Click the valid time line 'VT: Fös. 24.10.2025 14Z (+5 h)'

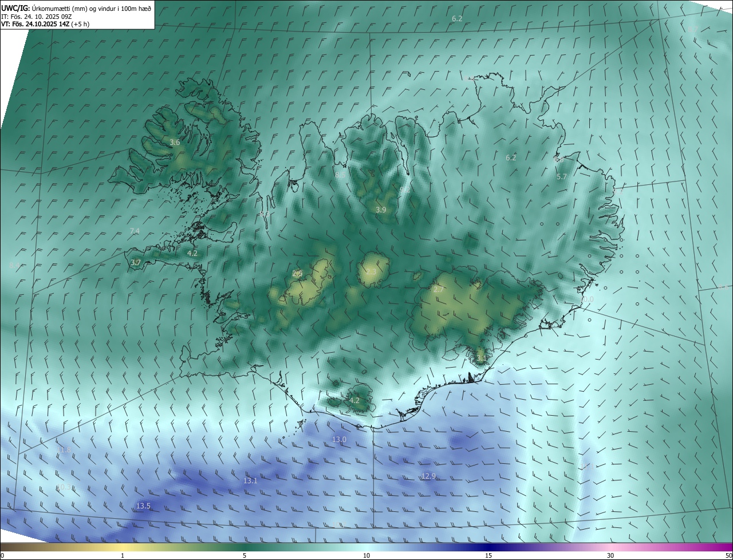point(45,24)
